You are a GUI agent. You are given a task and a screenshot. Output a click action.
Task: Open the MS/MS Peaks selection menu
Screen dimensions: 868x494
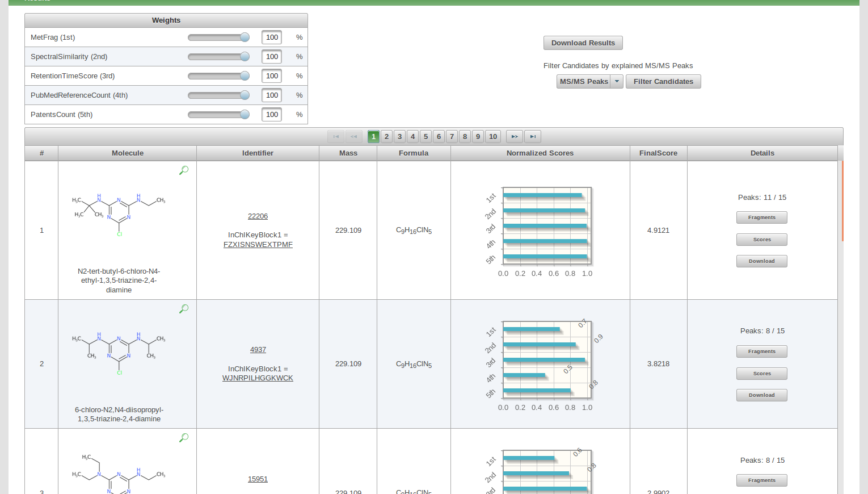point(584,82)
